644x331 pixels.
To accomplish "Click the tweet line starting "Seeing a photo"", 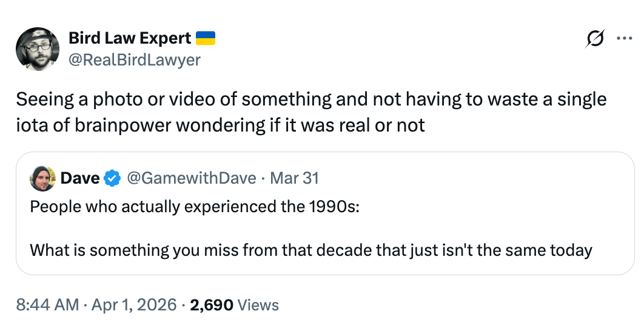I will coord(311,99).
